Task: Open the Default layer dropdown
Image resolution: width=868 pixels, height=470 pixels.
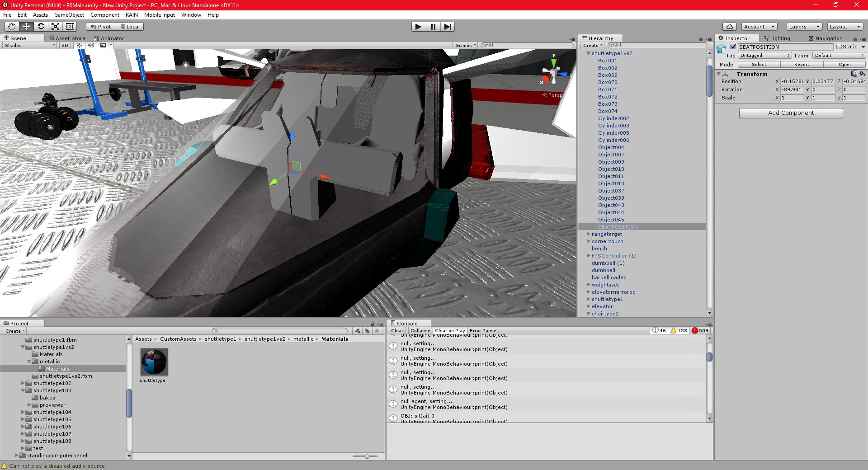Action: (x=839, y=56)
